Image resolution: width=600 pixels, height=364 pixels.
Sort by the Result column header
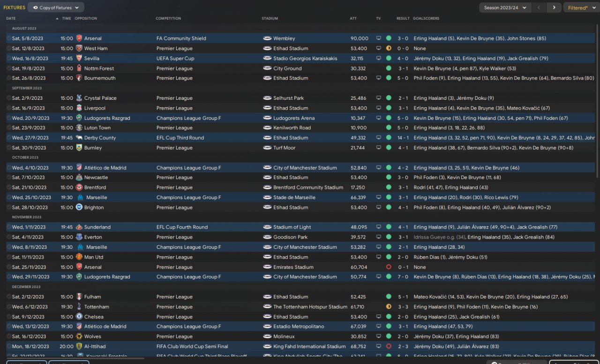pos(403,19)
